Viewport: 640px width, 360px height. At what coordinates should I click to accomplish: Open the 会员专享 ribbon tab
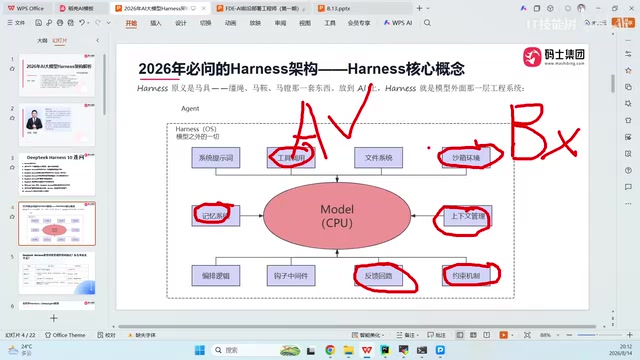tap(359, 23)
